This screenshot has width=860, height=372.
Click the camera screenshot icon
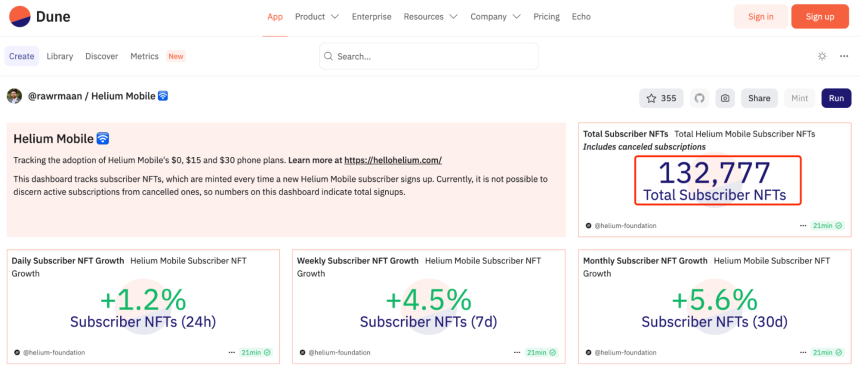(725, 98)
